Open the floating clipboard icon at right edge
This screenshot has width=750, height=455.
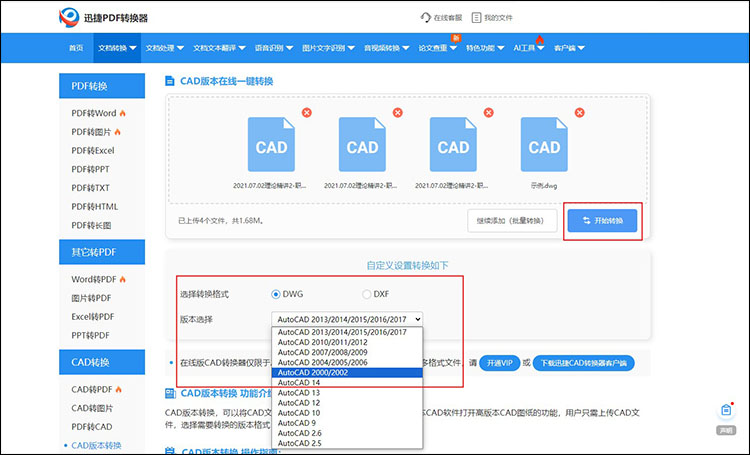[726, 410]
